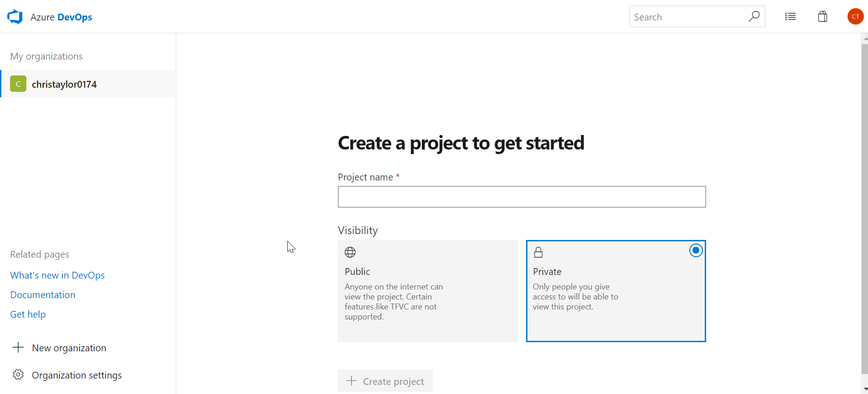
Task: Click the Azure DevOps logo icon
Action: [15, 17]
